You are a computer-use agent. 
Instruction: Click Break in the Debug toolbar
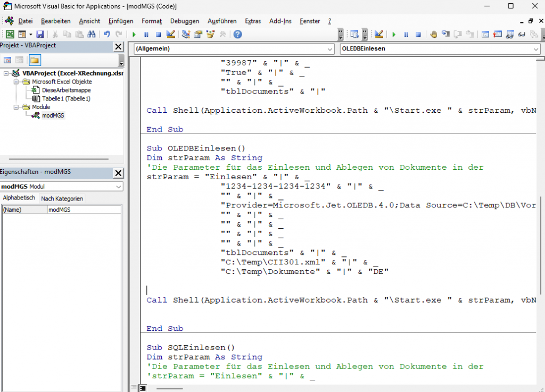406,34
